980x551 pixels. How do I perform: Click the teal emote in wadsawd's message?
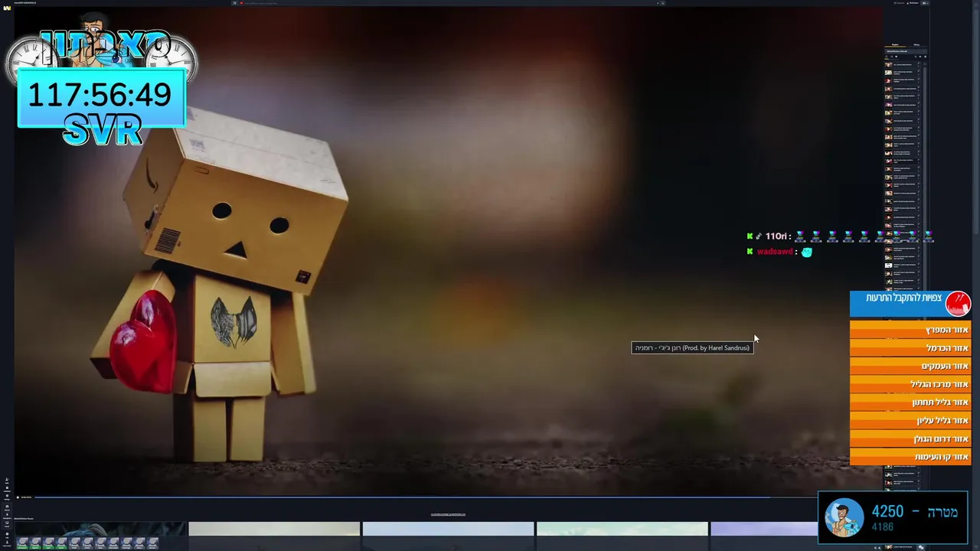[806, 252]
